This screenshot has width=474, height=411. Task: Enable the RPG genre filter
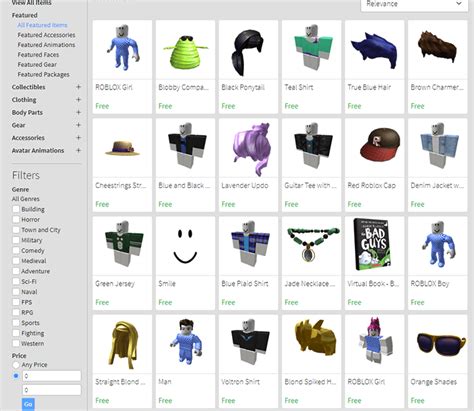(16, 312)
